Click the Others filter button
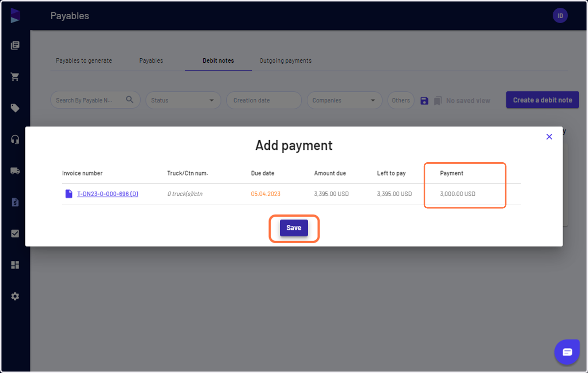 (x=401, y=100)
